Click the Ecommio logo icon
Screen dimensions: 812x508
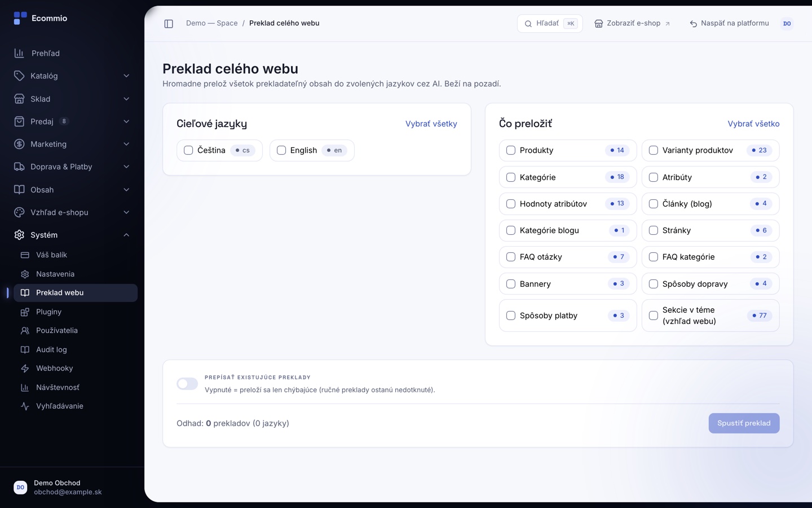[20, 18]
